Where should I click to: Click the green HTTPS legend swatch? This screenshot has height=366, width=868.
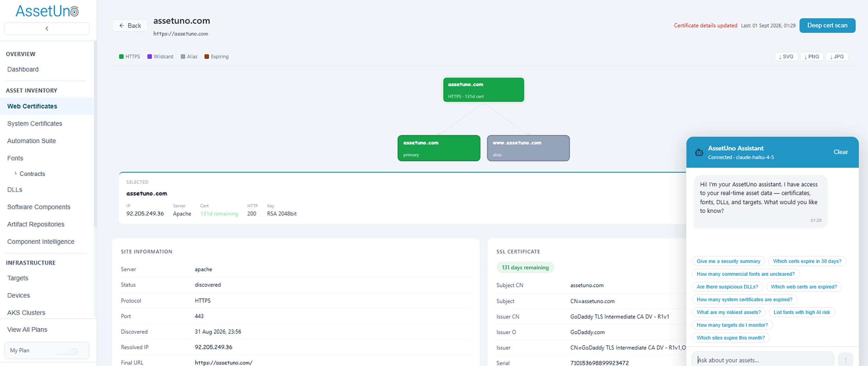pyautogui.click(x=121, y=57)
